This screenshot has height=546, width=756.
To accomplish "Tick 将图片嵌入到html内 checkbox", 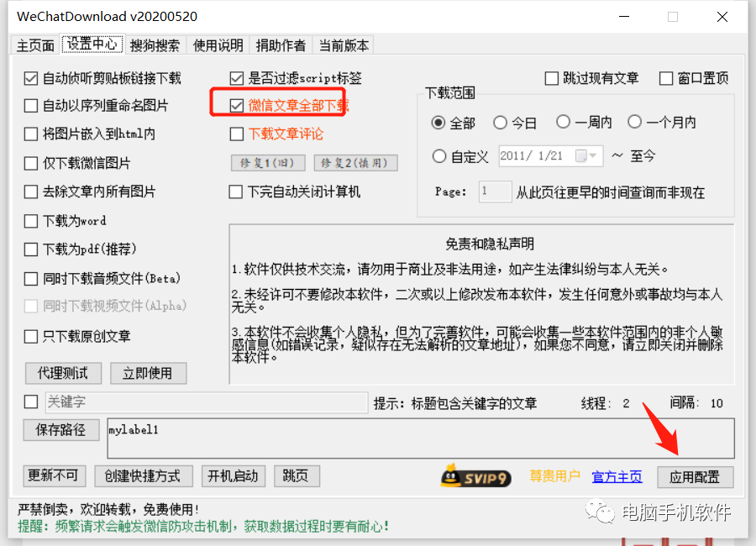I will click(31, 134).
